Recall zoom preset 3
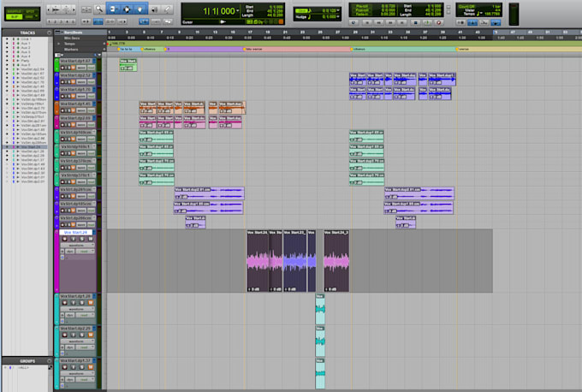This screenshot has width=582, height=392. click(62, 22)
